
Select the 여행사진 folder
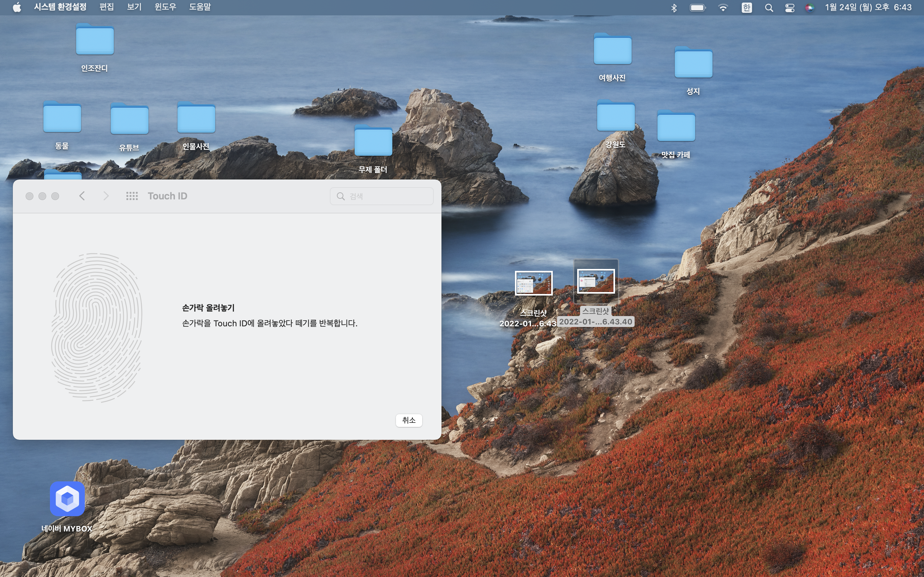[612, 50]
